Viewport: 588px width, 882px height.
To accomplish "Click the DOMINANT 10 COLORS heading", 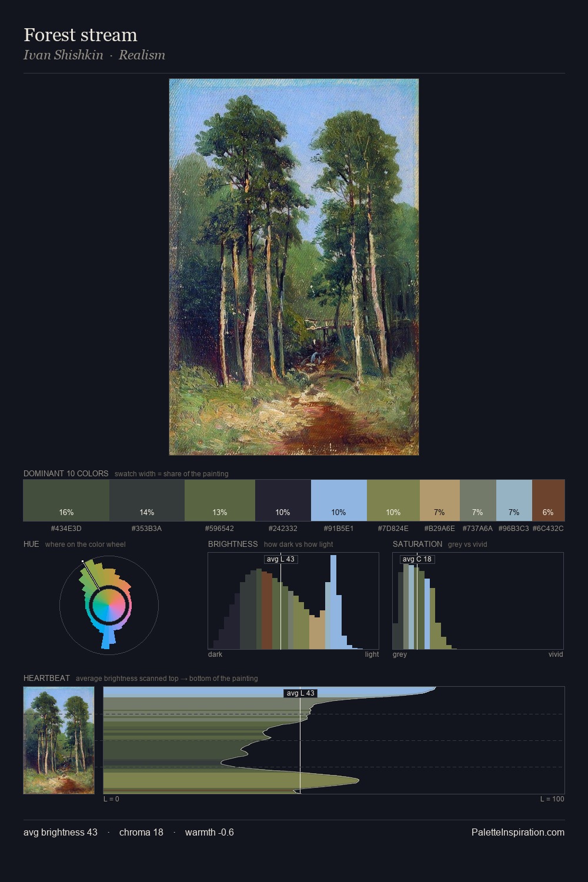I will coord(66,473).
